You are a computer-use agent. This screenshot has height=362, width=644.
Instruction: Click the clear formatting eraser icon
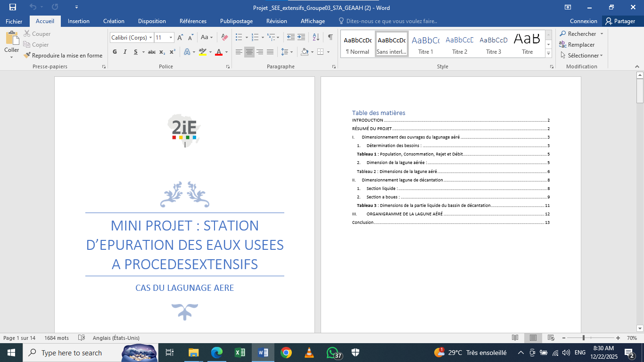(224, 37)
